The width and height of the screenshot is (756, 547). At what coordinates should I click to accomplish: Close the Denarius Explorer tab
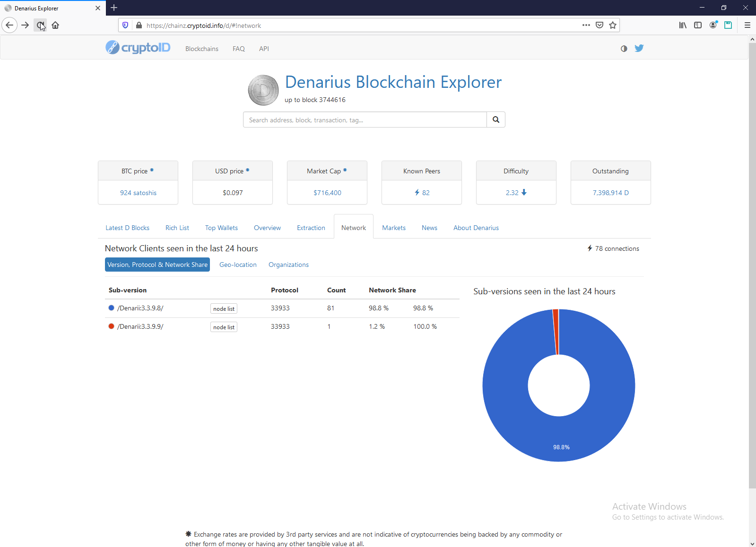(x=98, y=8)
